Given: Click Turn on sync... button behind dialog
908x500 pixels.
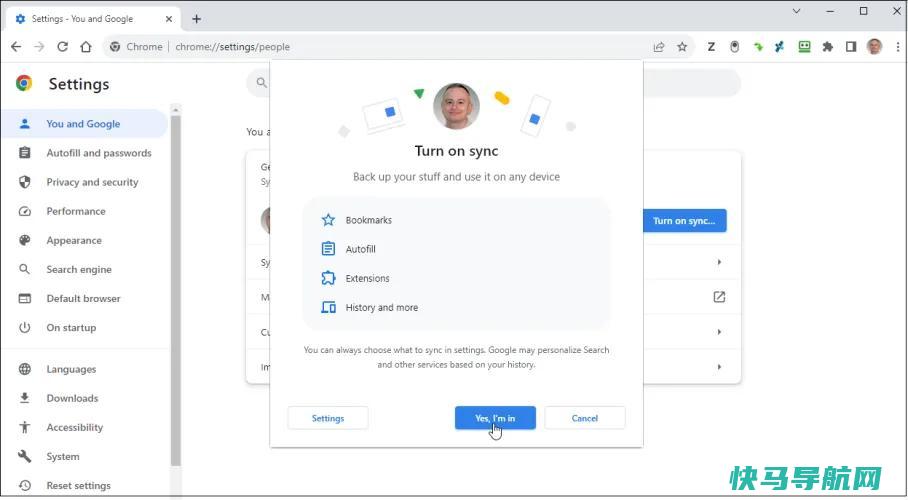Looking at the screenshot, I should pyautogui.click(x=684, y=221).
